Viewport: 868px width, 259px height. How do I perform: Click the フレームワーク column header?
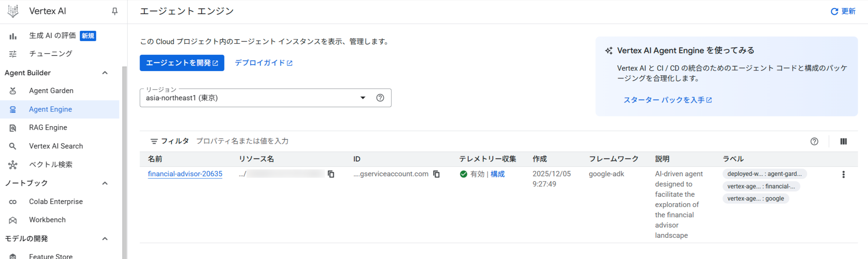click(x=614, y=159)
